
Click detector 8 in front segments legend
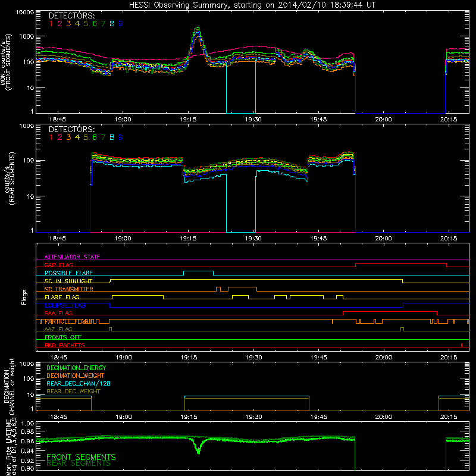point(112,24)
